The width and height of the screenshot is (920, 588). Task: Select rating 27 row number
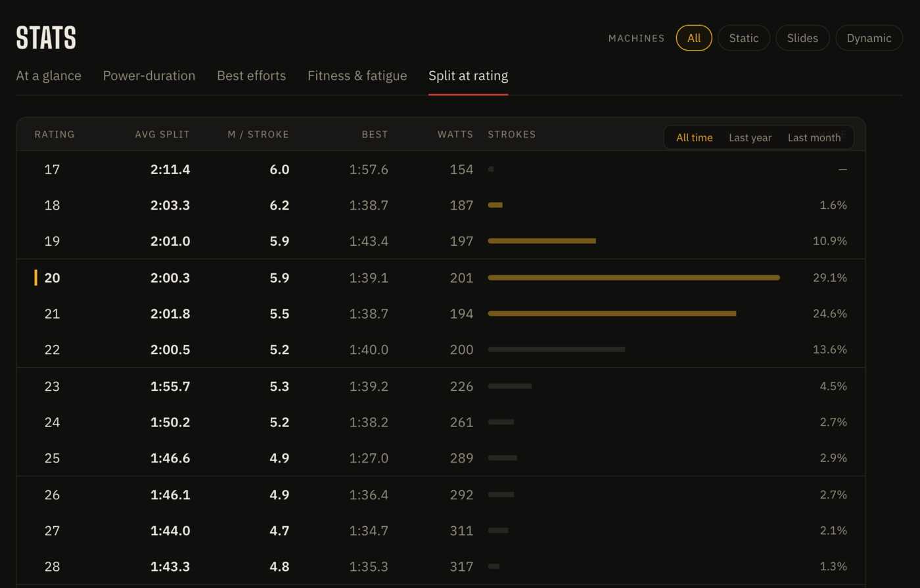52,530
